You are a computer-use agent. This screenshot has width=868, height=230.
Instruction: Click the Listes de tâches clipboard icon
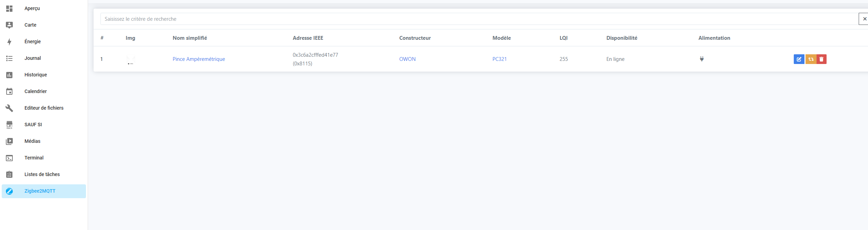(9, 174)
